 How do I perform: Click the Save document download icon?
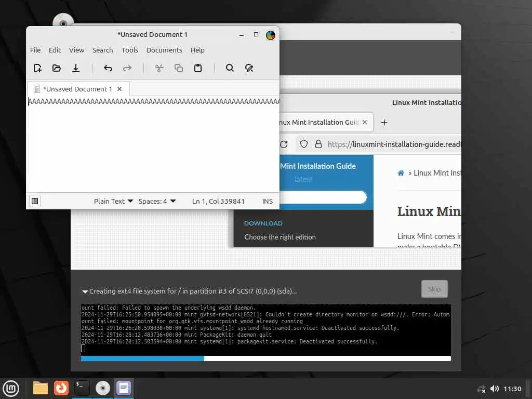[76, 68]
